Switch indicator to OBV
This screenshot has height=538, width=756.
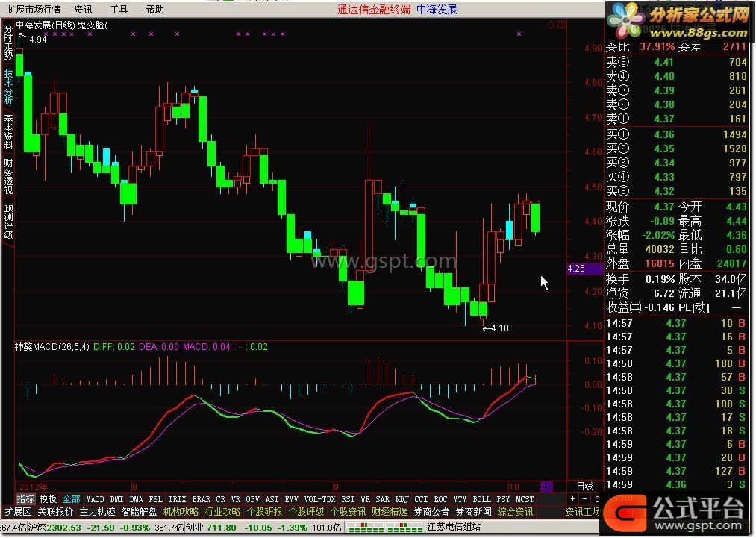(252, 499)
